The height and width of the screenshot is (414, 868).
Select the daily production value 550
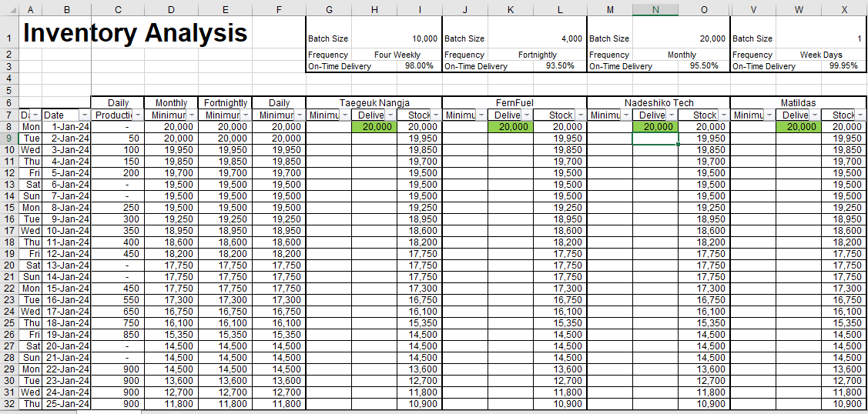click(118, 299)
